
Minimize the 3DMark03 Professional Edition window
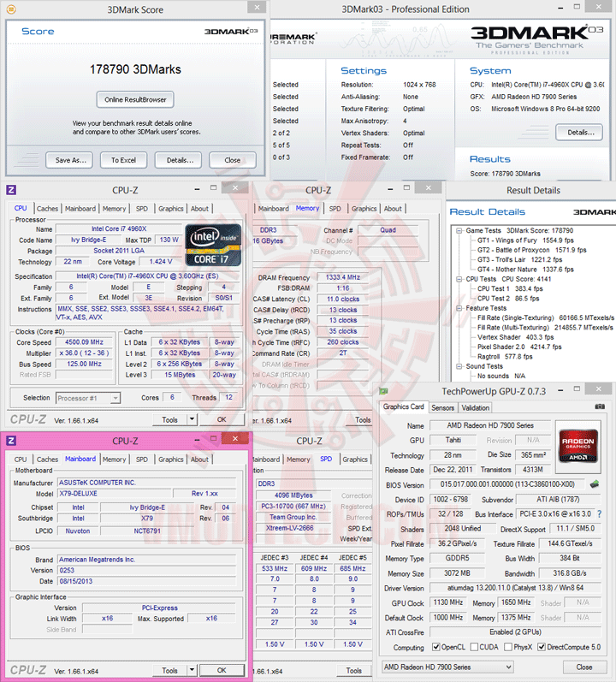(x=560, y=8)
